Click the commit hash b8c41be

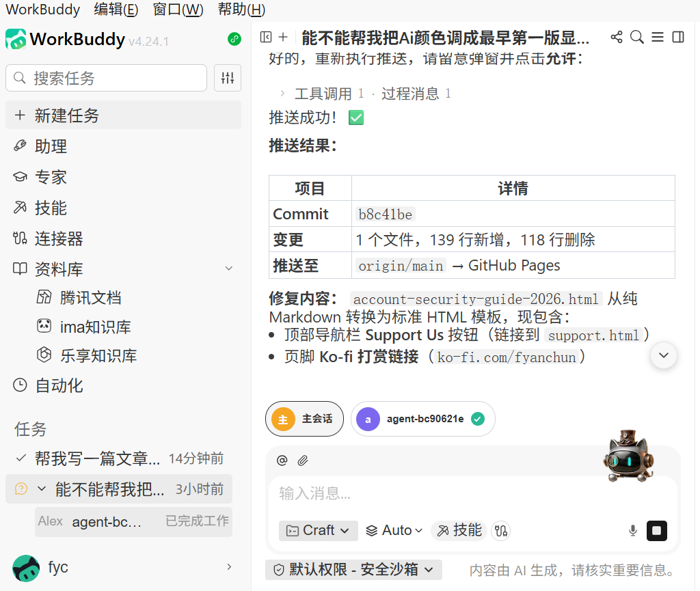pos(386,215)
